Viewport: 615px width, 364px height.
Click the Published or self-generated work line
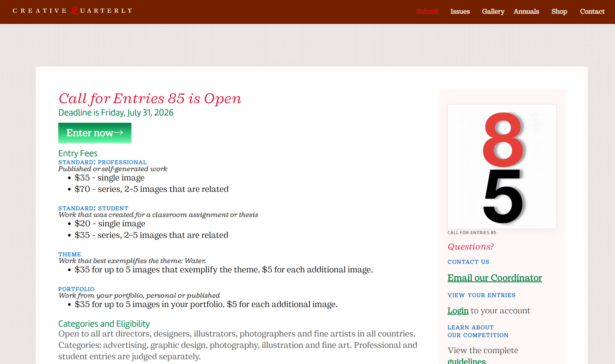(x=113, y=169)
